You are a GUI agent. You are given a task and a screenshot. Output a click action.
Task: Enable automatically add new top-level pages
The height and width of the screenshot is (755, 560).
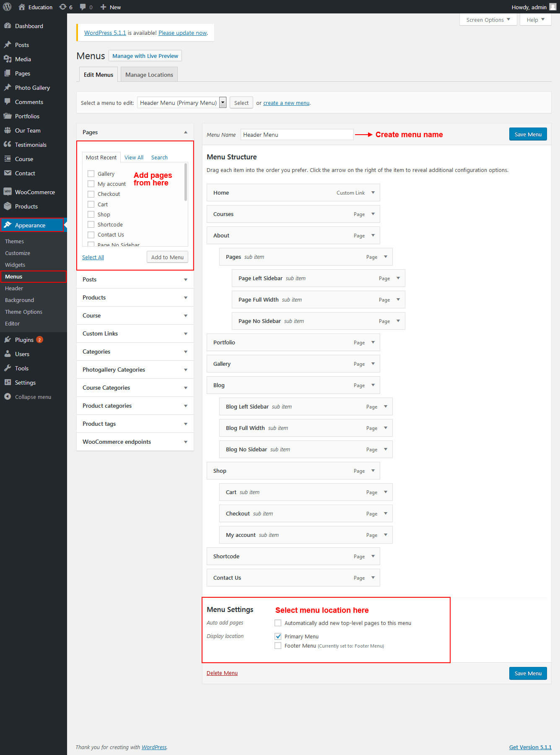click(278, 623)
